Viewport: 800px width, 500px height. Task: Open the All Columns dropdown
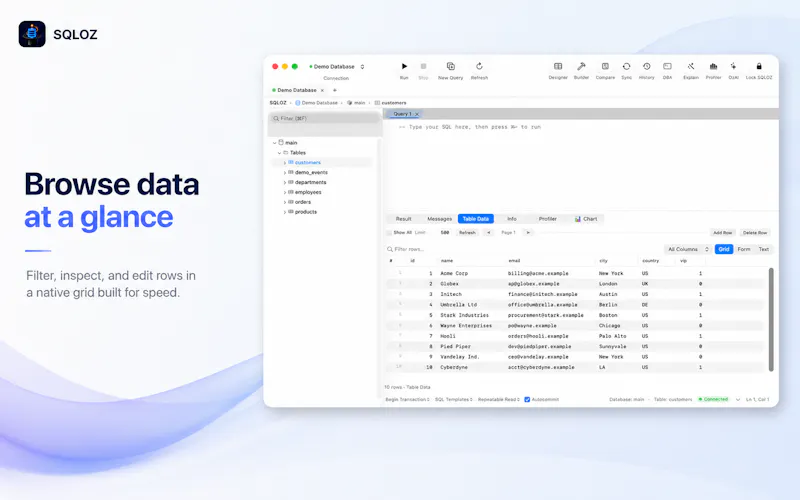(688, 249)
